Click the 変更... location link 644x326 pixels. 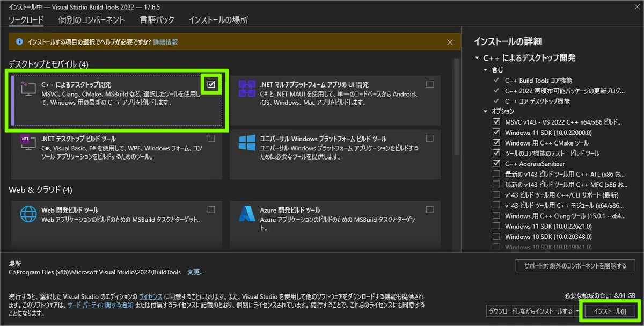[195, 273]
